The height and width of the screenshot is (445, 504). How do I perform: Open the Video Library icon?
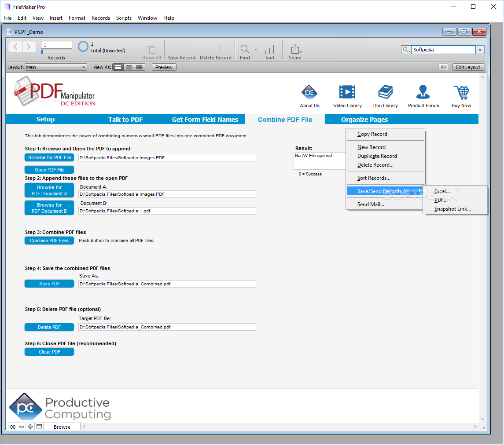pyautogui.click(x=347, y=92)
